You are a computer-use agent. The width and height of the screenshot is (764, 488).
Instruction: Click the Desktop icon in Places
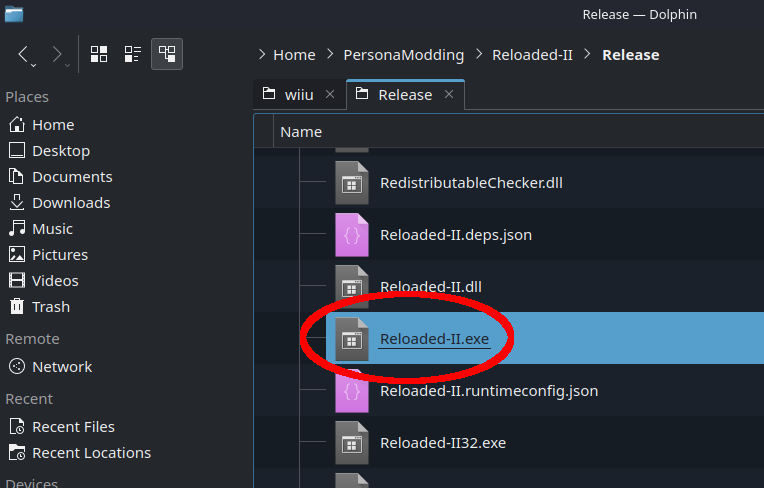(17, 150)
